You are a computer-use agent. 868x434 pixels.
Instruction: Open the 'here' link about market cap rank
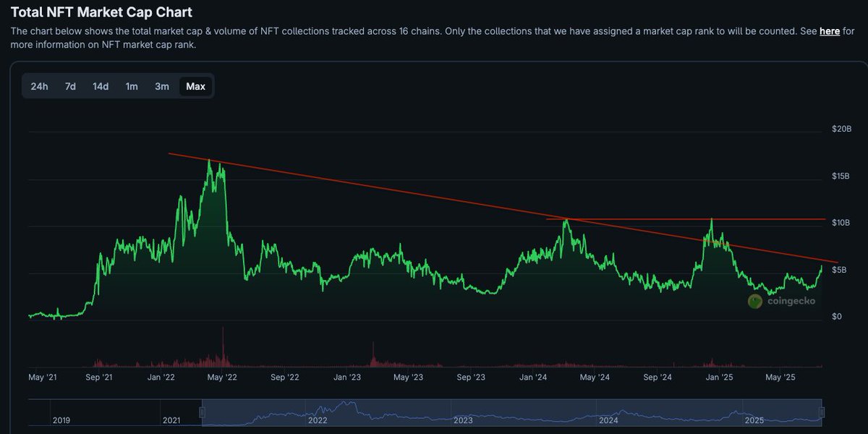click(830, 32)
